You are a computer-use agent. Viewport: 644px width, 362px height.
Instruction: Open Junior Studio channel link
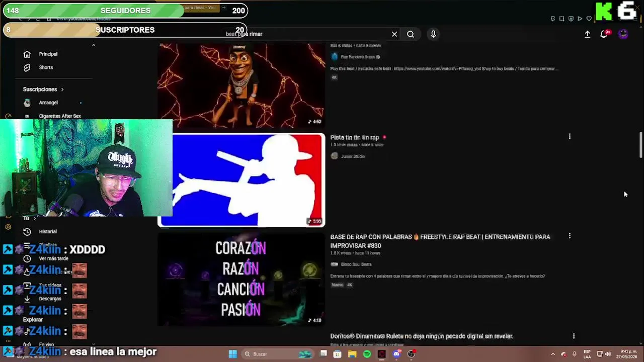tap(353, 156)
